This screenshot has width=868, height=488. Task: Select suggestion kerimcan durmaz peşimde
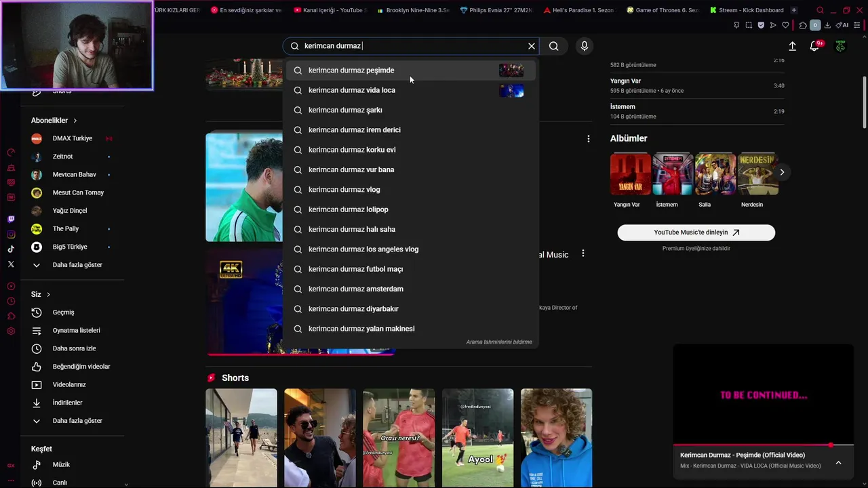coord(410,70)
